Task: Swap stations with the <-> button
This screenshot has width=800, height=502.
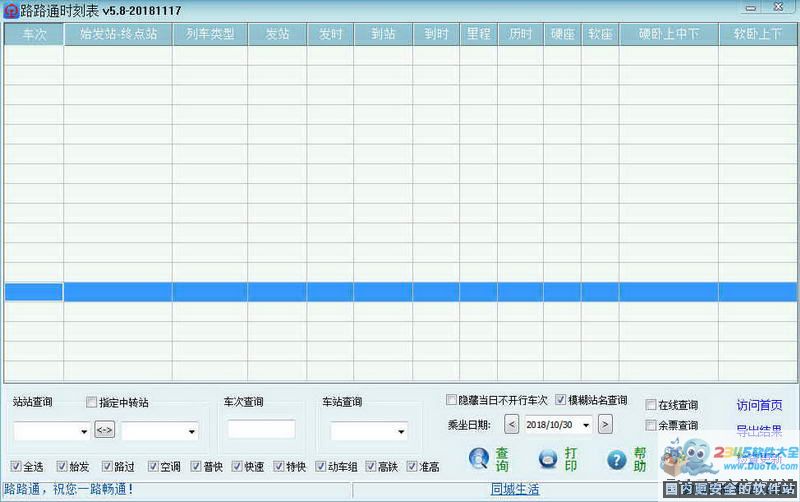Action: point(104,430)
